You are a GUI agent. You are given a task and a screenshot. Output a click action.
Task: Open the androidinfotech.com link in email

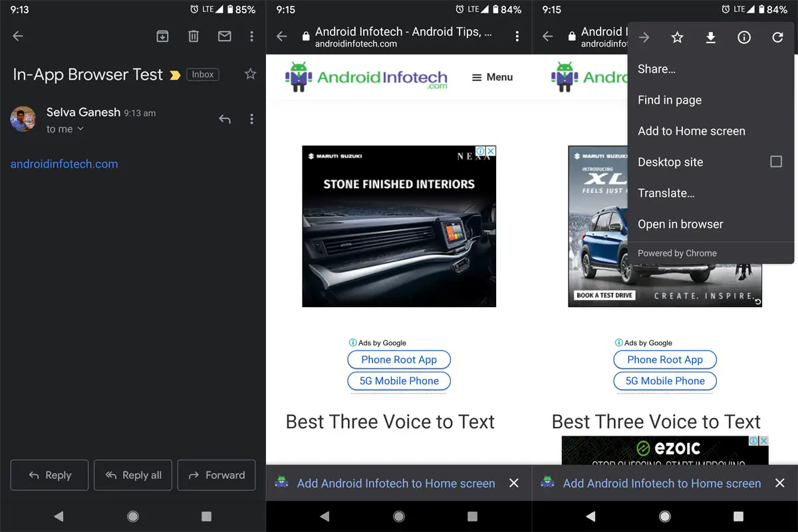[x=64, y=164]
